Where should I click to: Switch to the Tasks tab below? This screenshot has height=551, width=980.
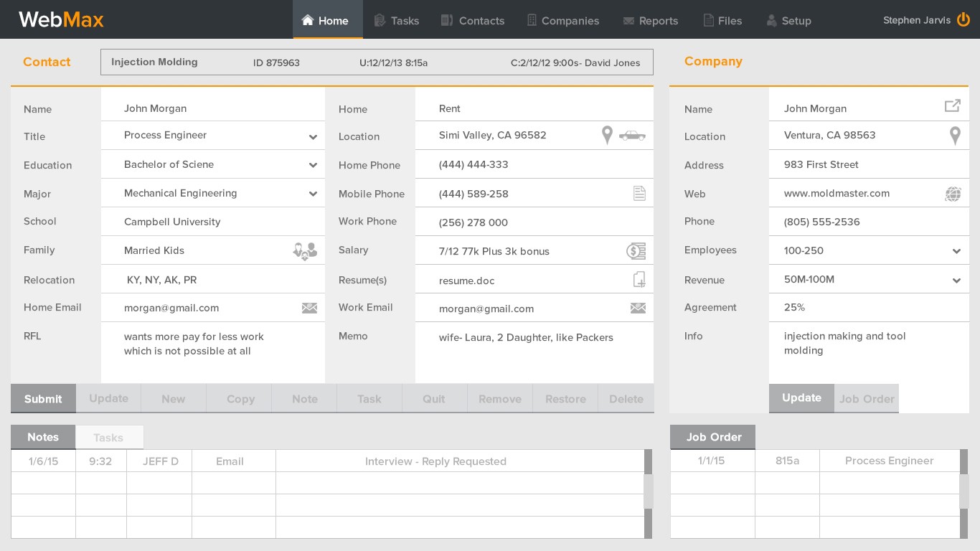109,438
